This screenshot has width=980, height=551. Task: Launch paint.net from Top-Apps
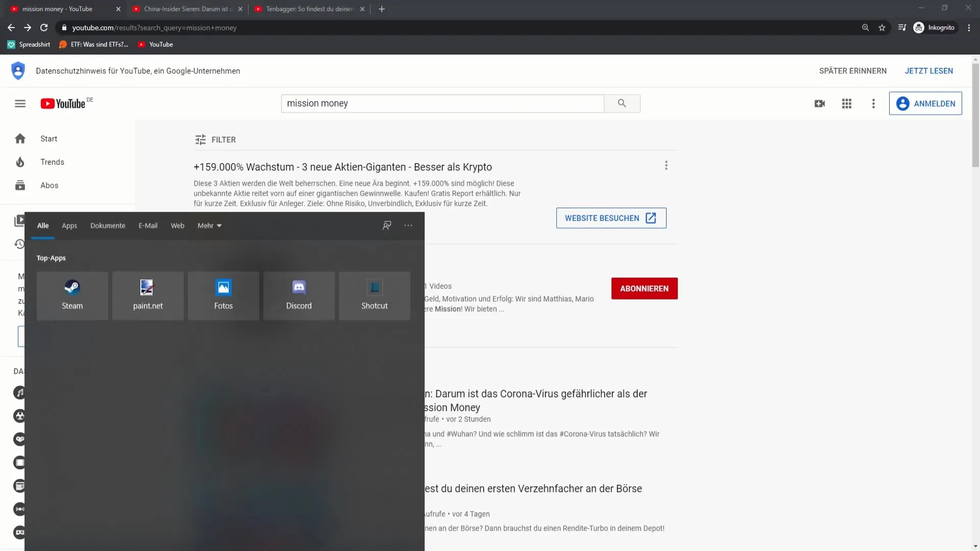tap(148, 296)
